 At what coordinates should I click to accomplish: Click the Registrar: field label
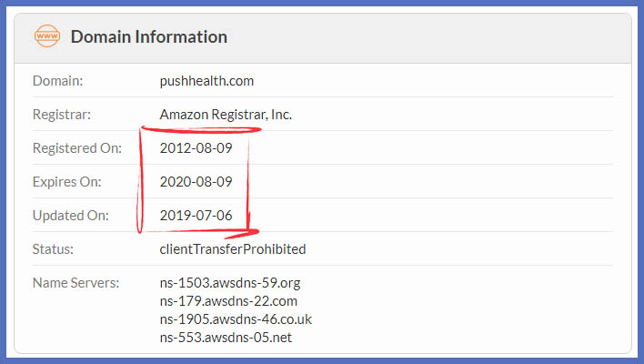62,115
